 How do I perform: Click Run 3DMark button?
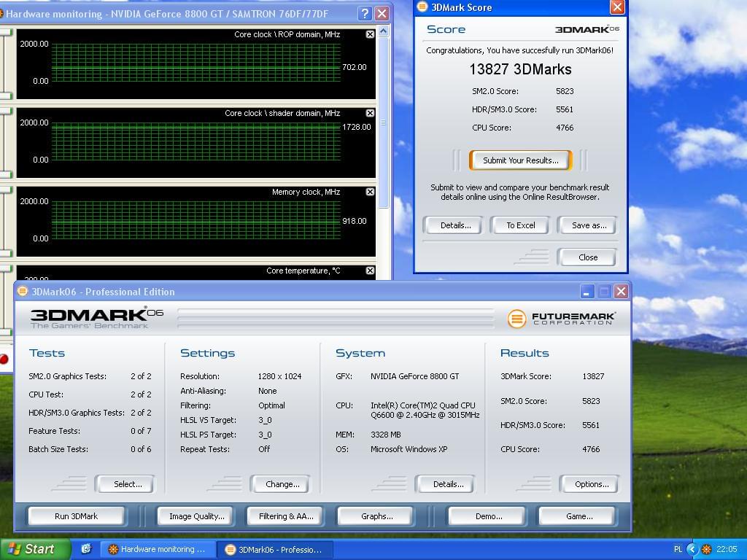[76, 516]
